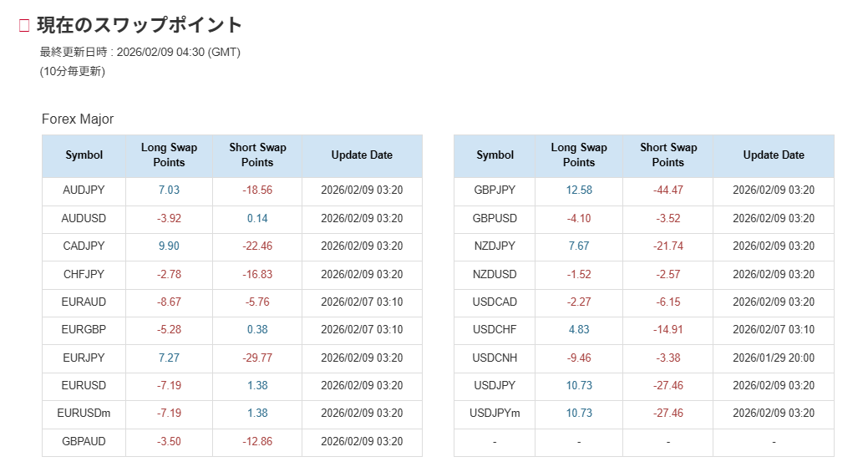Click the 現在のスワップポイント heading text
868x472 pixels.
click(x=140, y=25)
